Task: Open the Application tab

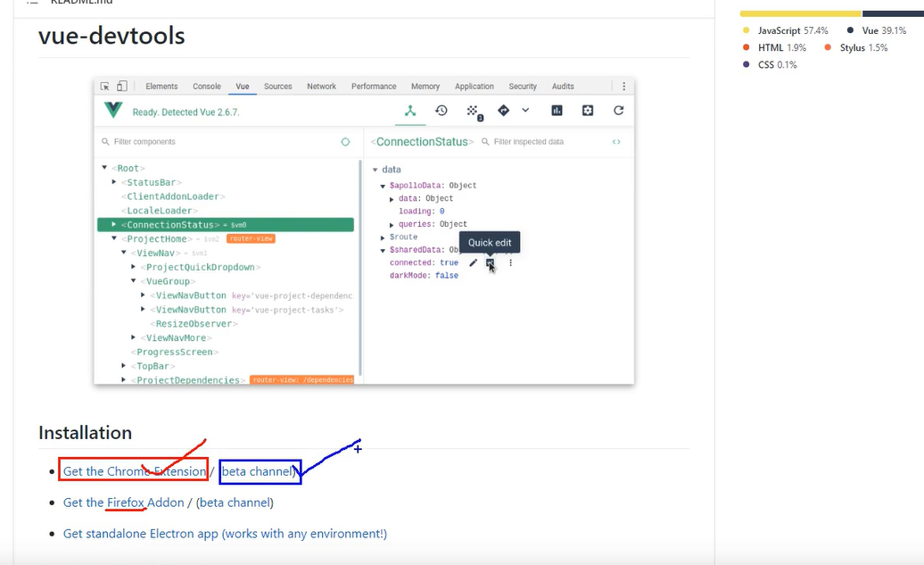Action: [x=474, y=86]
